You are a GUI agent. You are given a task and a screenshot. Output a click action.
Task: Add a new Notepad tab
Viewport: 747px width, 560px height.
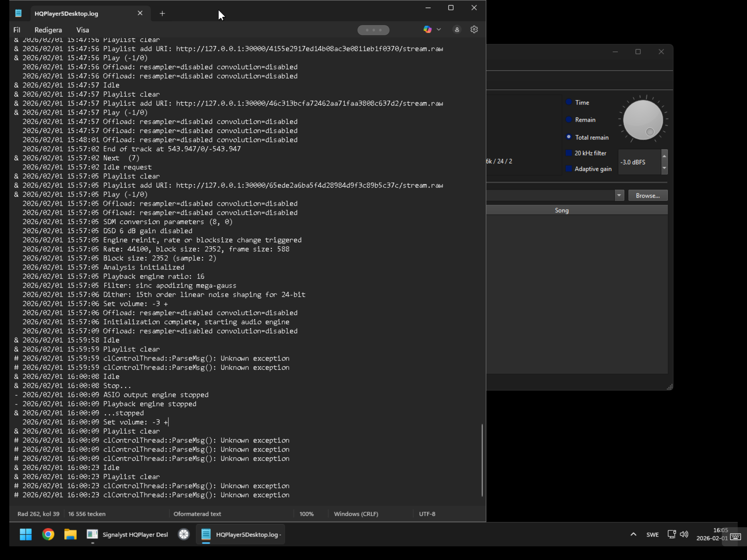click(162, 13)
